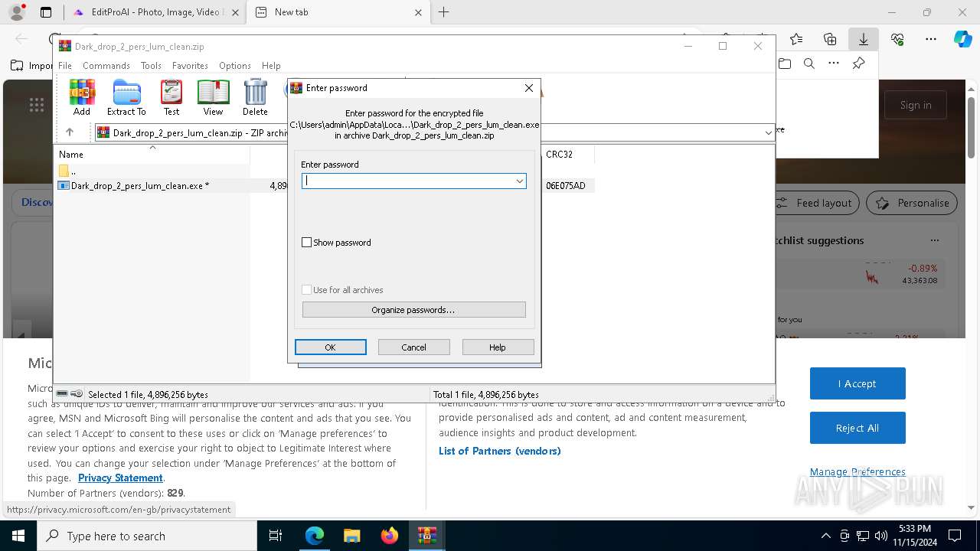Click the volume icon in system tray
980x551 pixels.
pyautogui.click(x=881, y=536)
